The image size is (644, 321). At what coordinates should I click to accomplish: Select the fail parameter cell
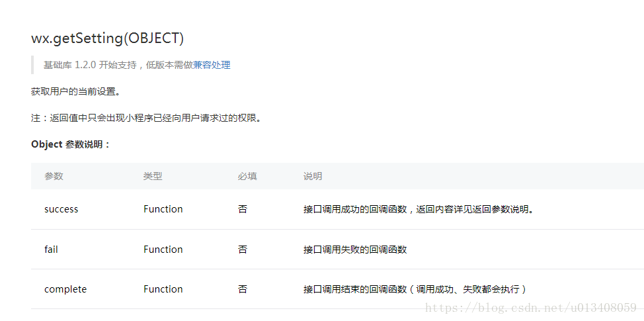[x=51, y=249]
